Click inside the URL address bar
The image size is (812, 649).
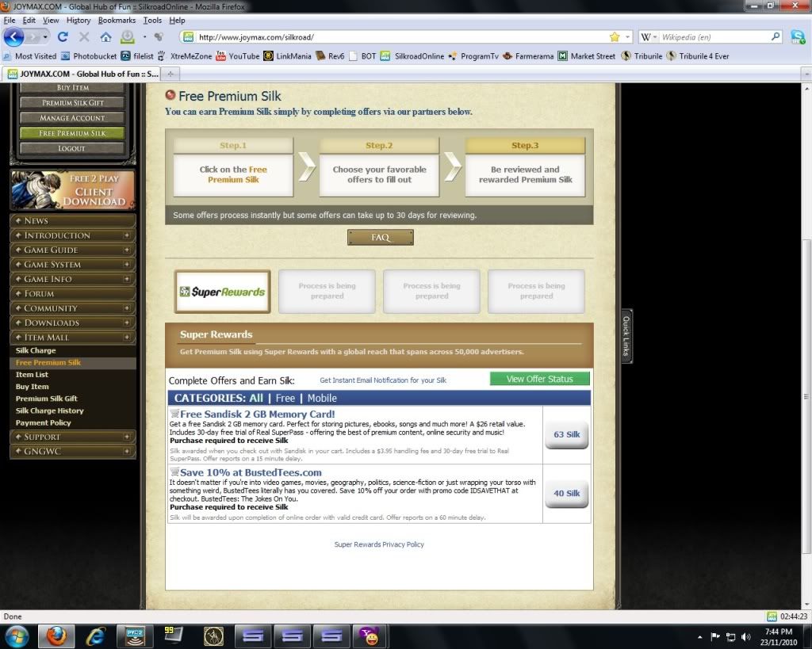[396, 37]
